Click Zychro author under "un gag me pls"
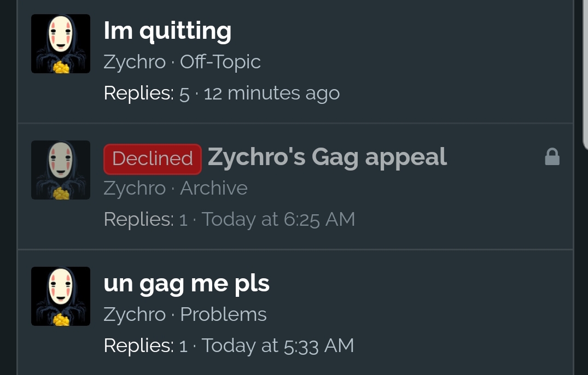The width and height of the screenshot is (588, 375). coord(135,314)
